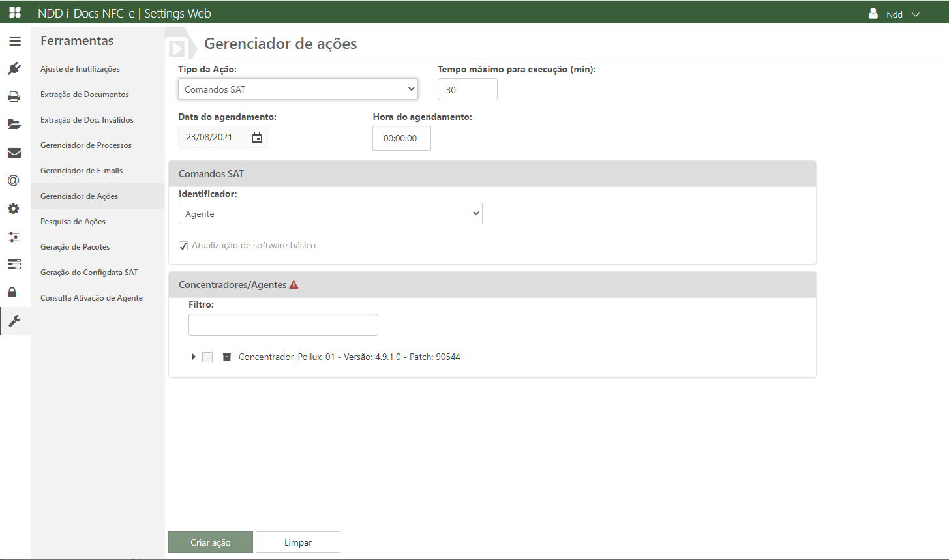The image size is (949, 560).
Task: Click the Filtro text input field
Action: (283, 325)
